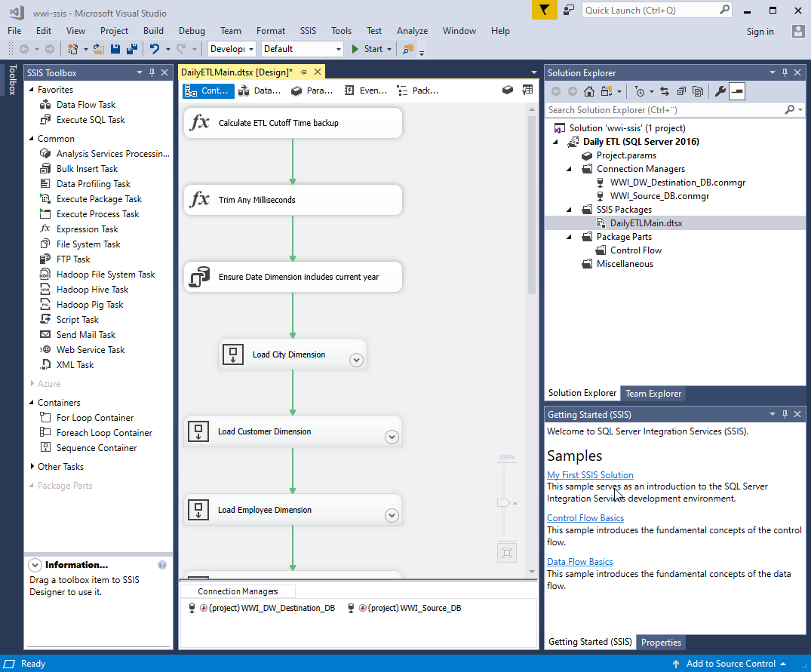Toggle Preview Selected Items in Solution Explorer

tap(737, 91)
